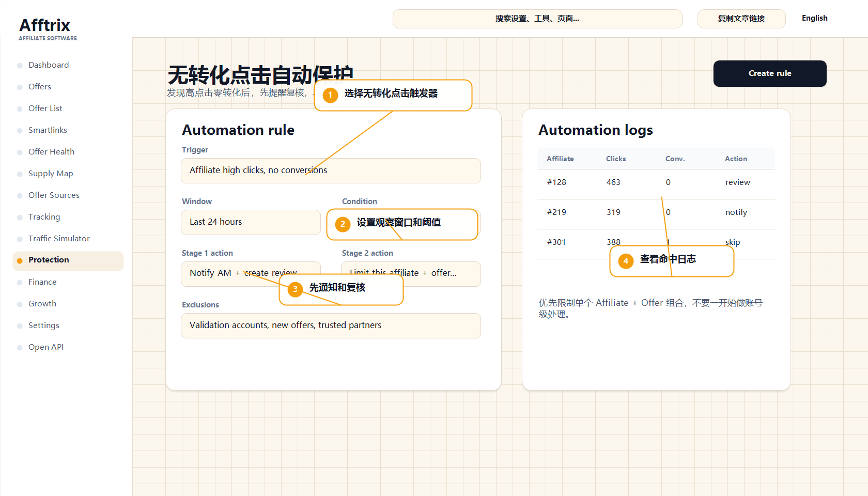868x496 pixels.
Task: Open Offer Sources
Action: click(x=54, y=195)
